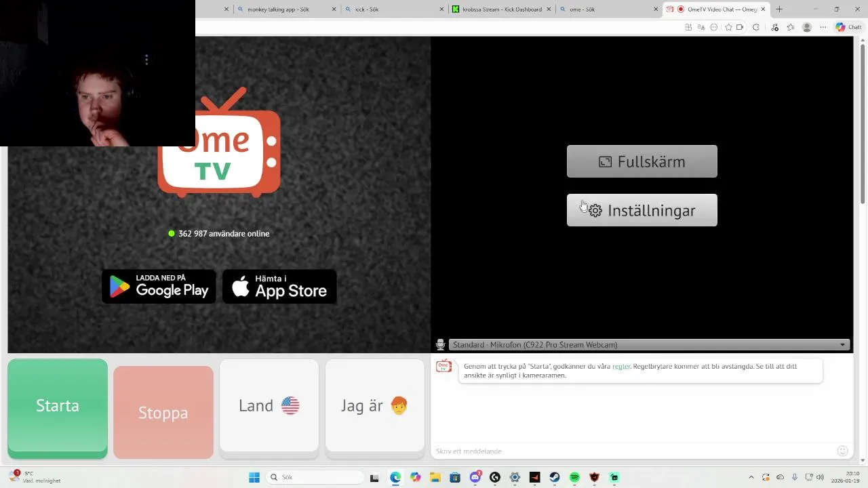Open a new browser tab
868x488 pixels.
[x=779, y=9]
